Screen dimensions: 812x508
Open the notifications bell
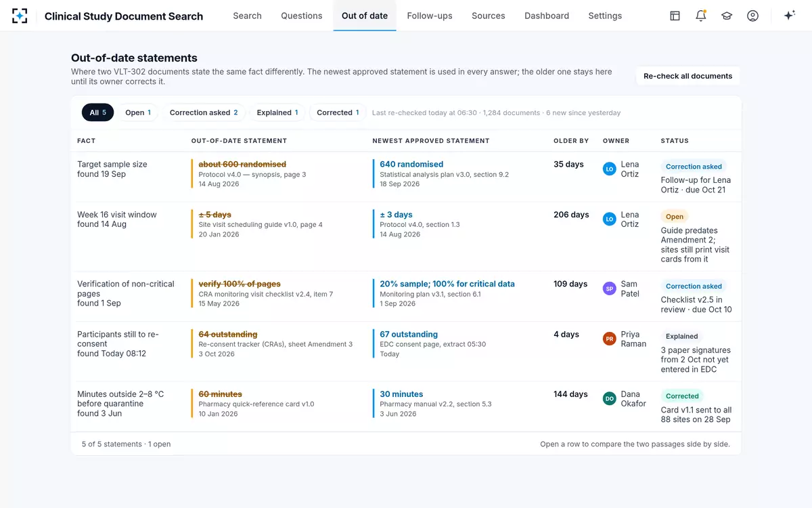click(x=701, y=16)
